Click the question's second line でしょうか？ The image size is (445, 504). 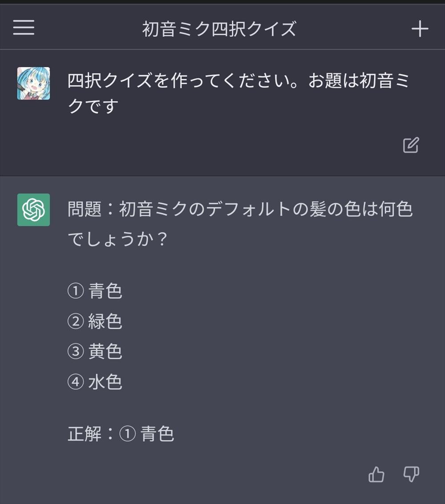click(117, 240)
